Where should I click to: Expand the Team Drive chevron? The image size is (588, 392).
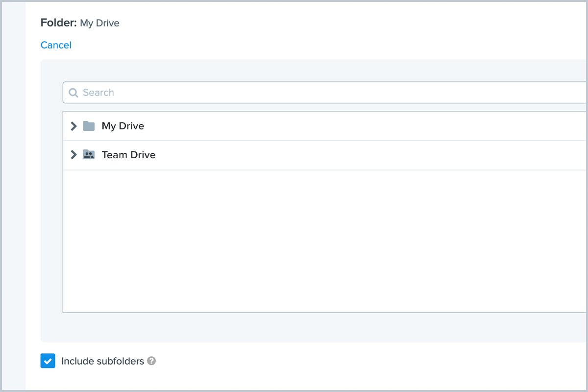click(73, 155)
